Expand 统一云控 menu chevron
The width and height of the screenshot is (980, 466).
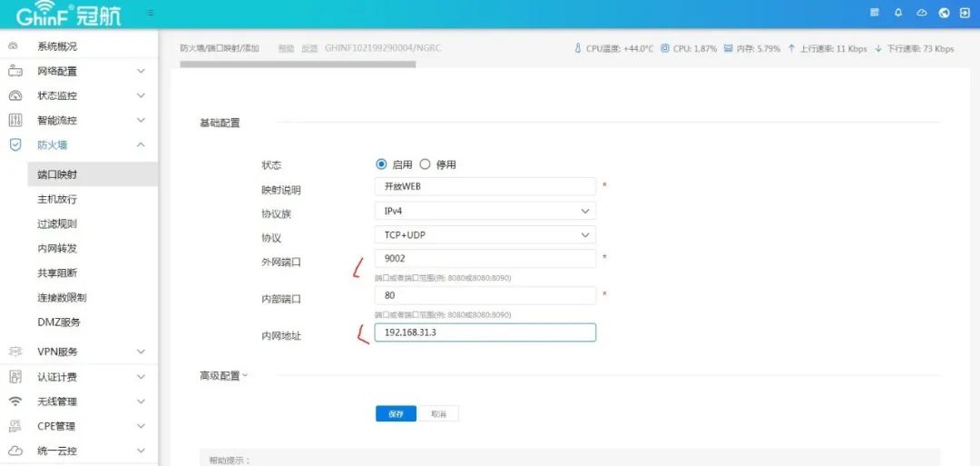point(142,451)
